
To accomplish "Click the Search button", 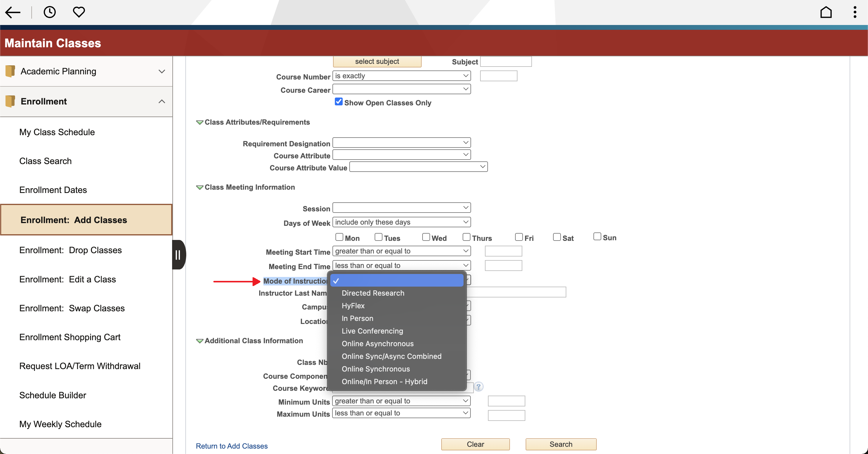I will tap(561, 444).
